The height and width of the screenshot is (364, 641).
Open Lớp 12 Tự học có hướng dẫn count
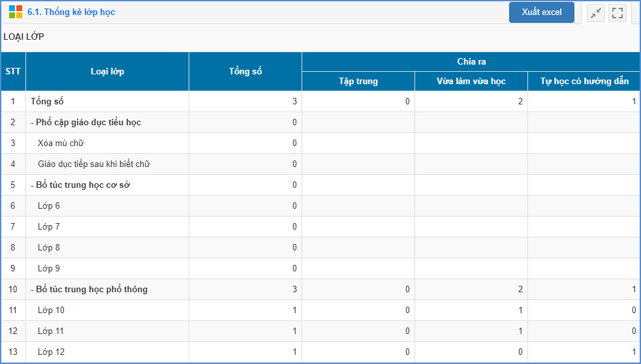[633, 352]
